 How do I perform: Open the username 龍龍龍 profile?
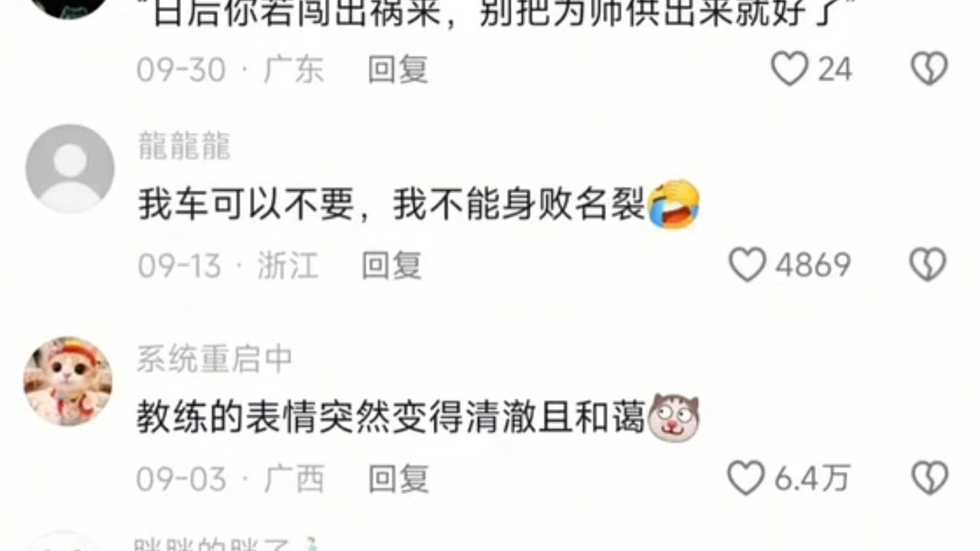(184, 146)
